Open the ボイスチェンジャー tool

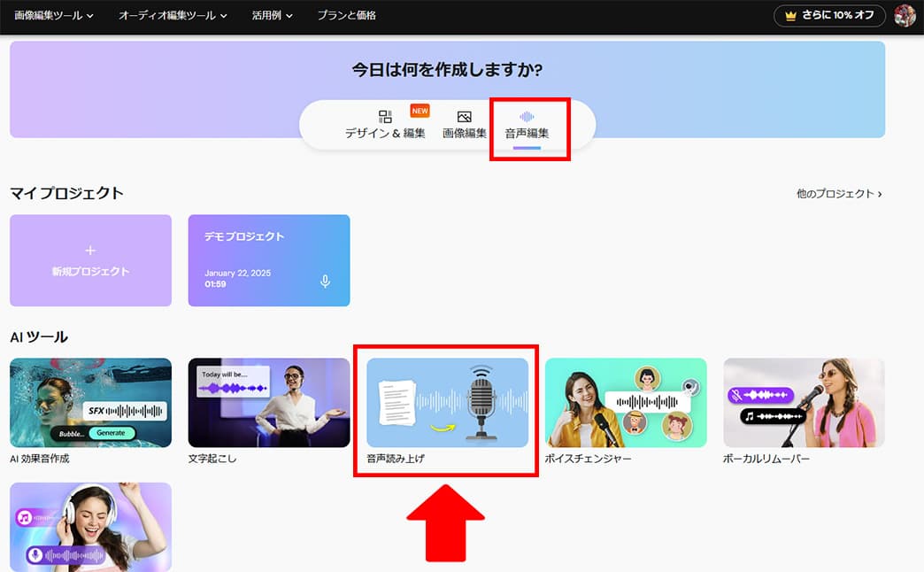[626, 403]
